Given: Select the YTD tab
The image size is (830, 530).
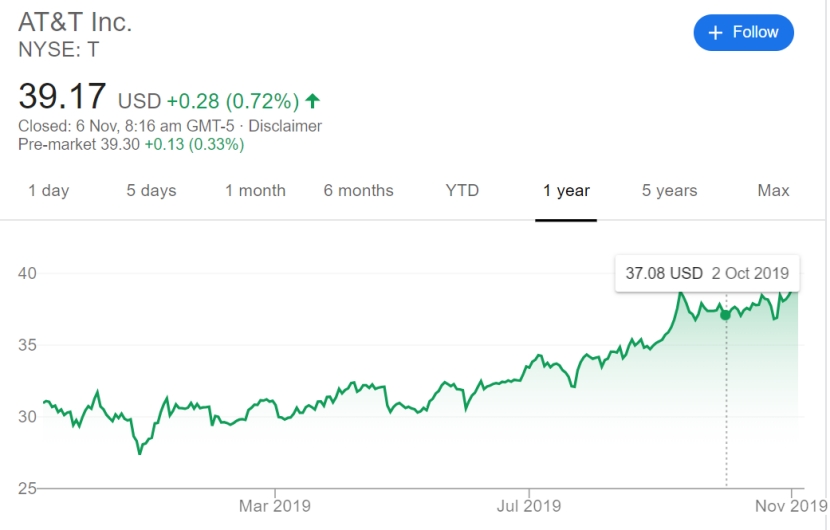Looking at the screenshot, I should click(462, 190).
